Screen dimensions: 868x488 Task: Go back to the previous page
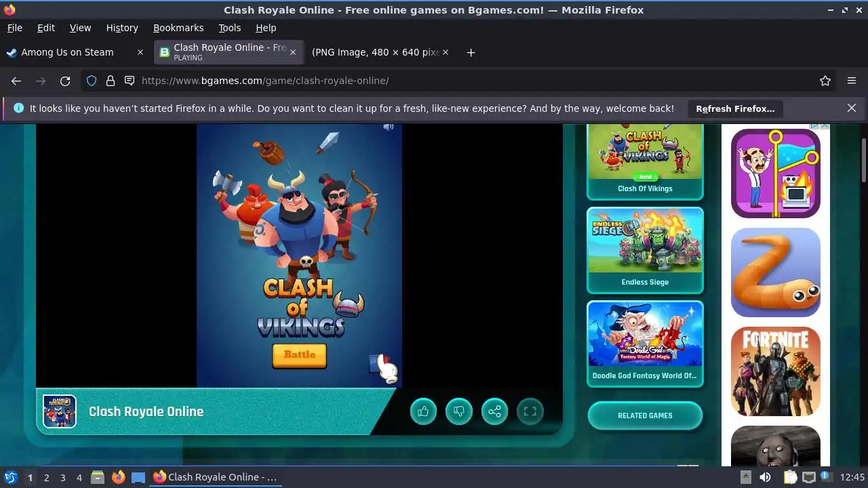16,81
